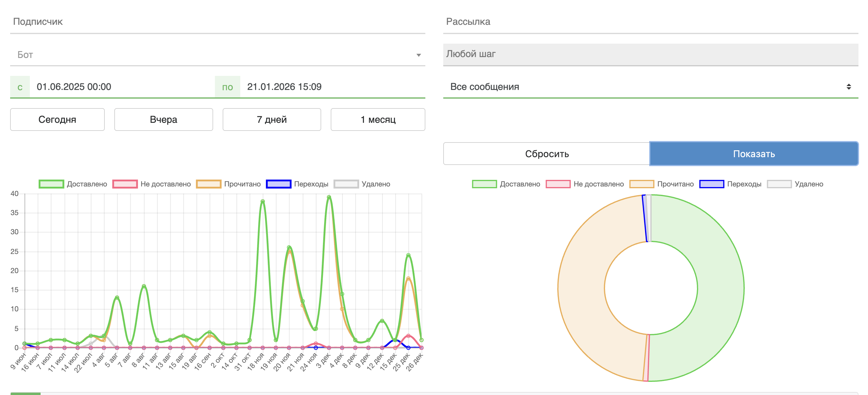Select the 'Вчера' quick range button
Viewport: 868px width, 395px height.
tap(164, 120)
